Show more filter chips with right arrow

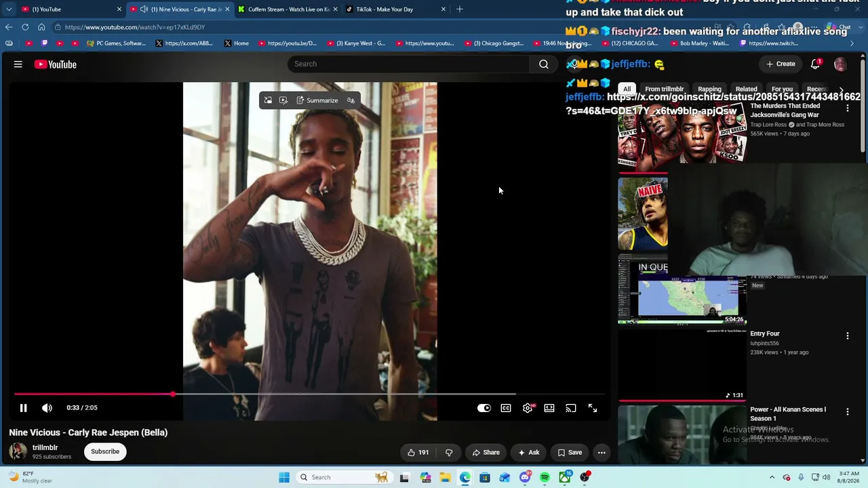[842, 89]
